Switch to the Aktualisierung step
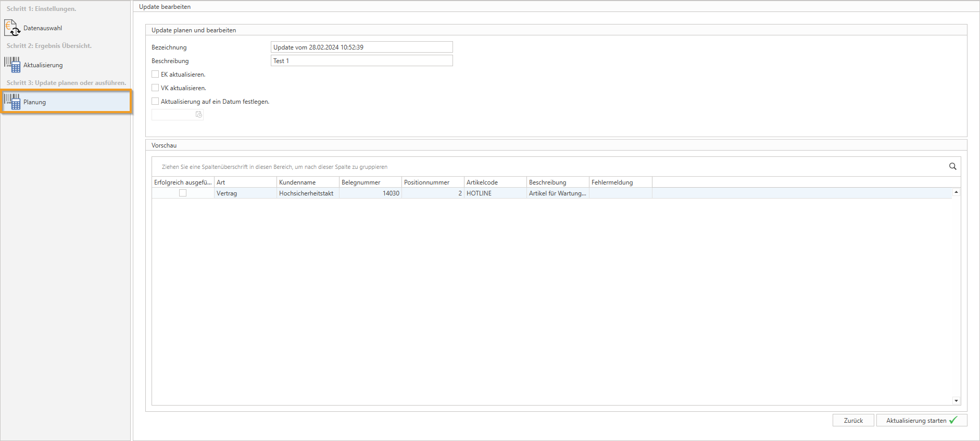The height and width of the screenshot is (441, 980). [x=43, y=65]
